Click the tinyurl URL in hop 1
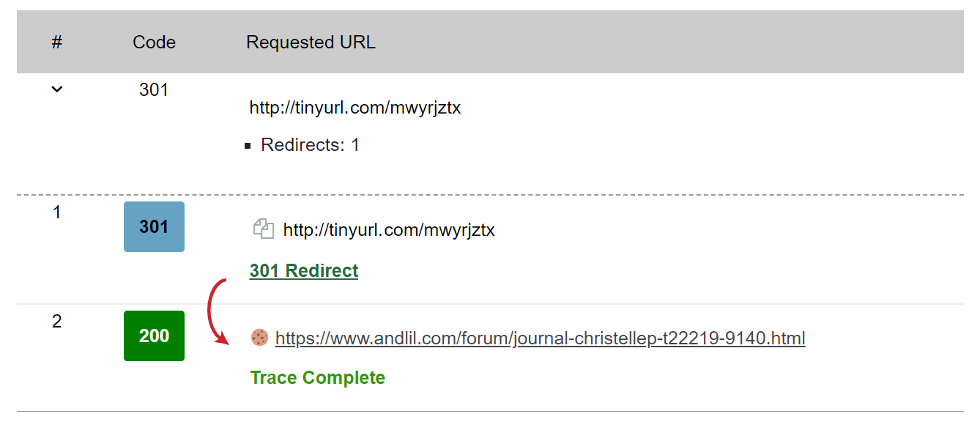Screen dimensions: 980x422 (x=389, y=230)
